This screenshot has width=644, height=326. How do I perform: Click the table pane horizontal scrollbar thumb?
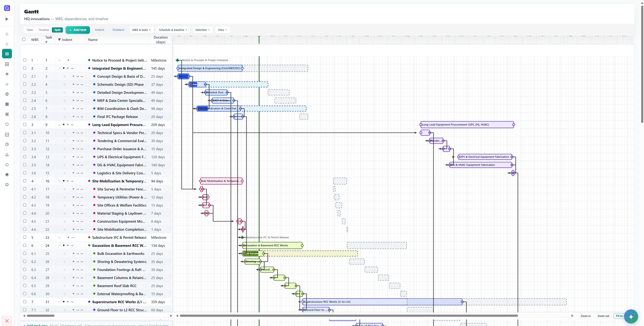(41, 316)
